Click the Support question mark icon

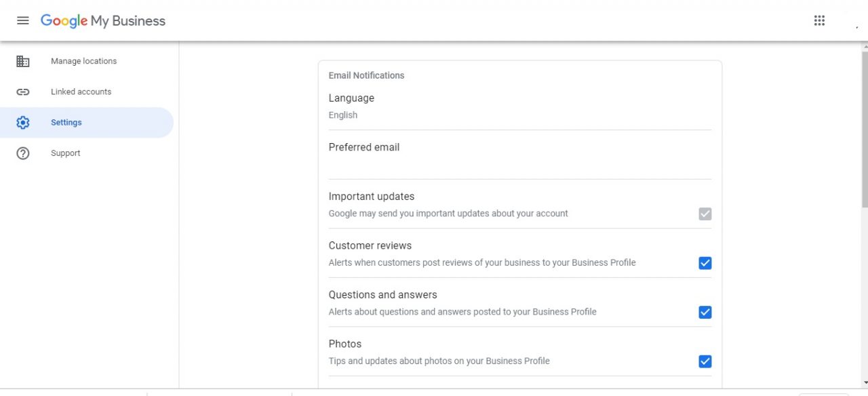click(23, 153)
